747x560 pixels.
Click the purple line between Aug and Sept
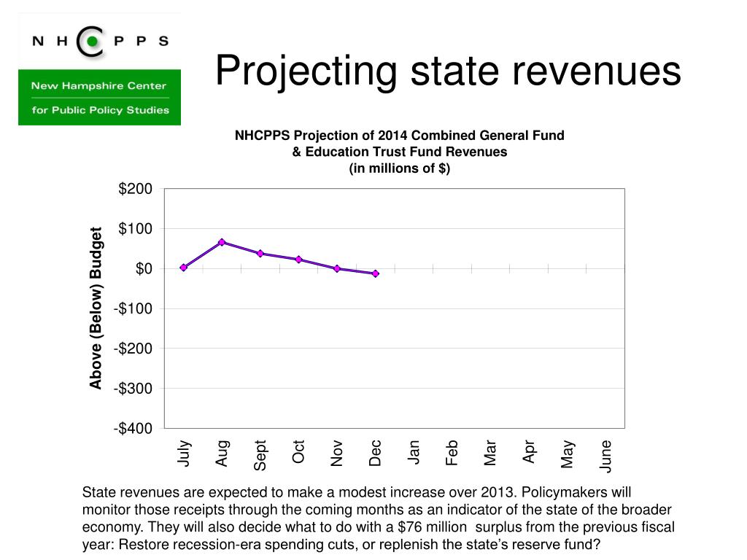pos(241,248)
